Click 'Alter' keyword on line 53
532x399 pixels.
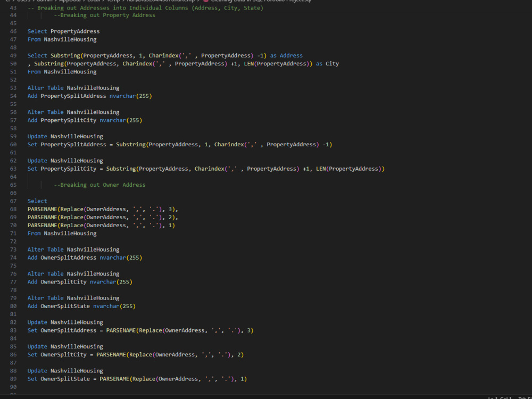[36, 88]
